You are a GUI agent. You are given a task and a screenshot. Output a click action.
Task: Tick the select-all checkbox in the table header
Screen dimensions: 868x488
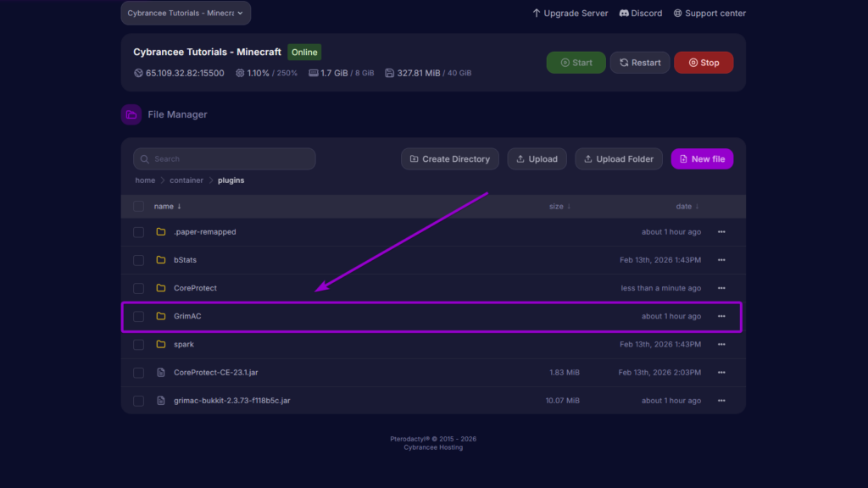pyautogui.click(x=138, y=206)
